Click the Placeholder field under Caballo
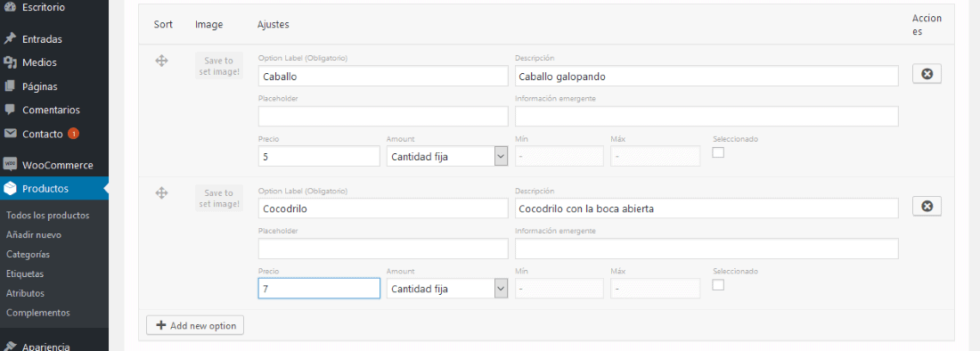This screenshot has height=351, width=980. pos(383,116)
